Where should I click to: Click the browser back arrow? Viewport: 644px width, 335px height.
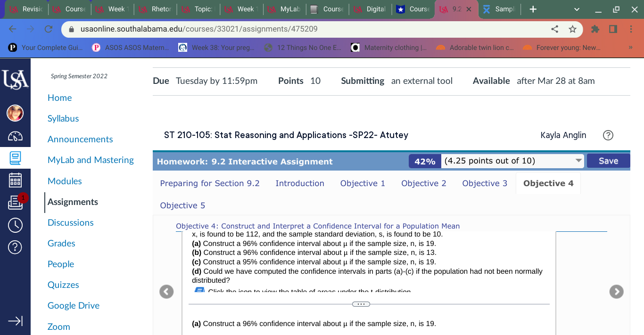click(x=13, y=29)
